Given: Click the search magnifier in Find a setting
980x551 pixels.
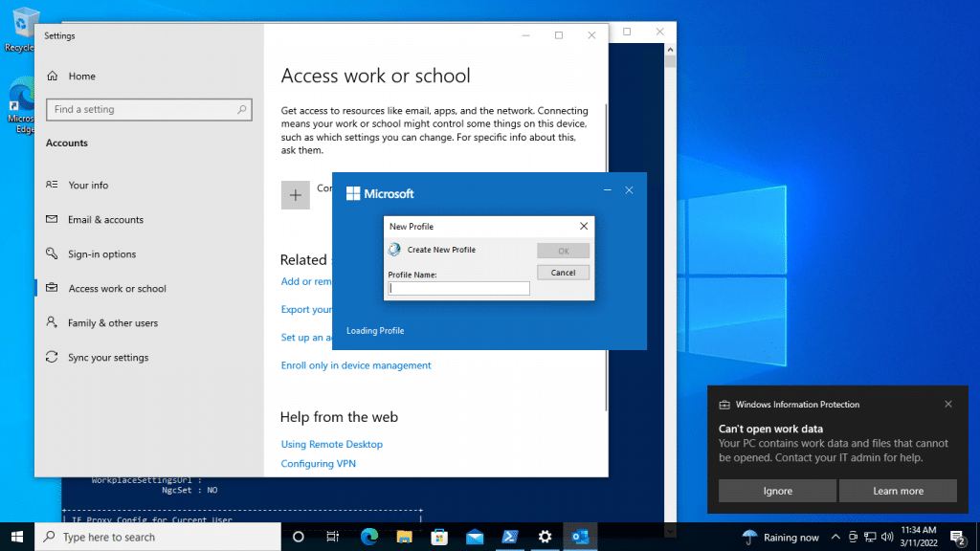Looking at the screenshot, I should point(241,109).
